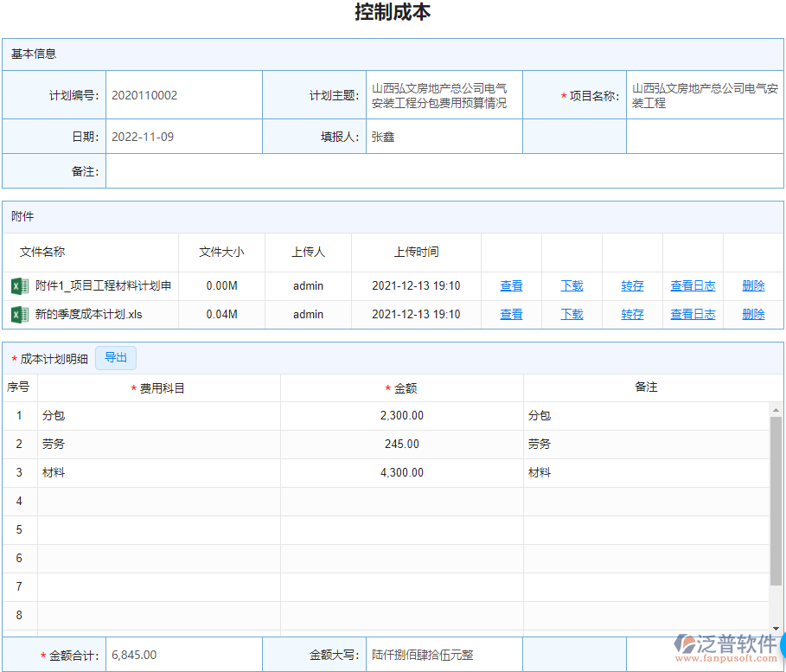Click the 附件 section header

[x=22, y=216]
